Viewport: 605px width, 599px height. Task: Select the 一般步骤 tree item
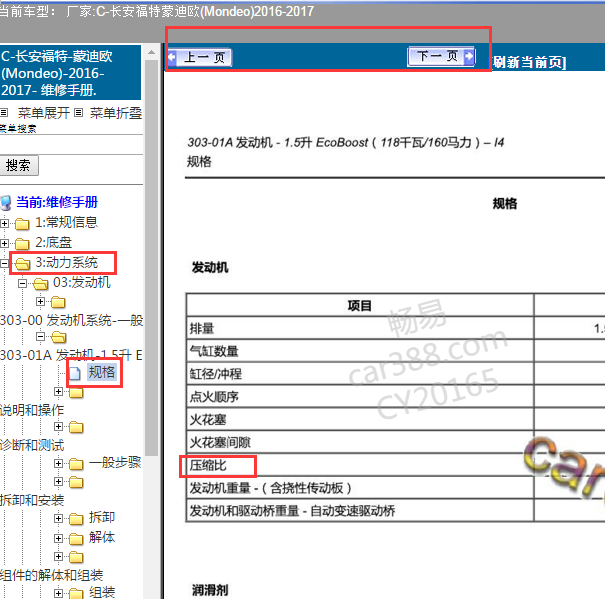coord(115,462)
